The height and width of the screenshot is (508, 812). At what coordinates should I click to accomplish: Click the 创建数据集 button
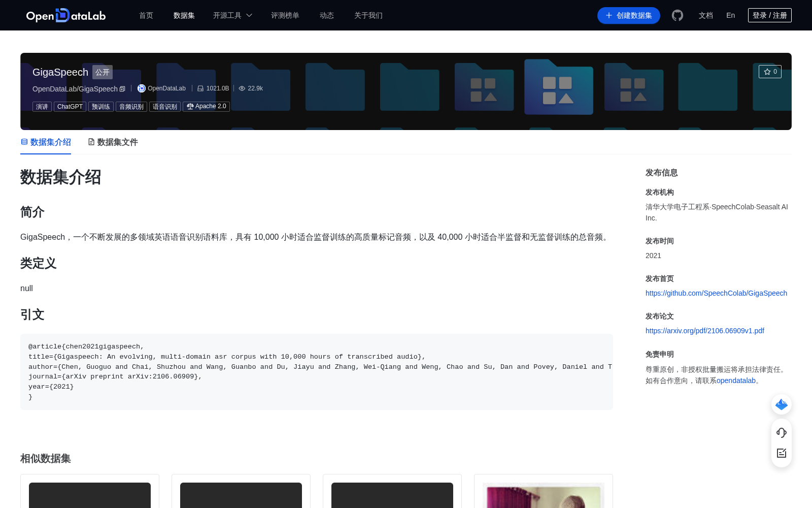(629, 16)
